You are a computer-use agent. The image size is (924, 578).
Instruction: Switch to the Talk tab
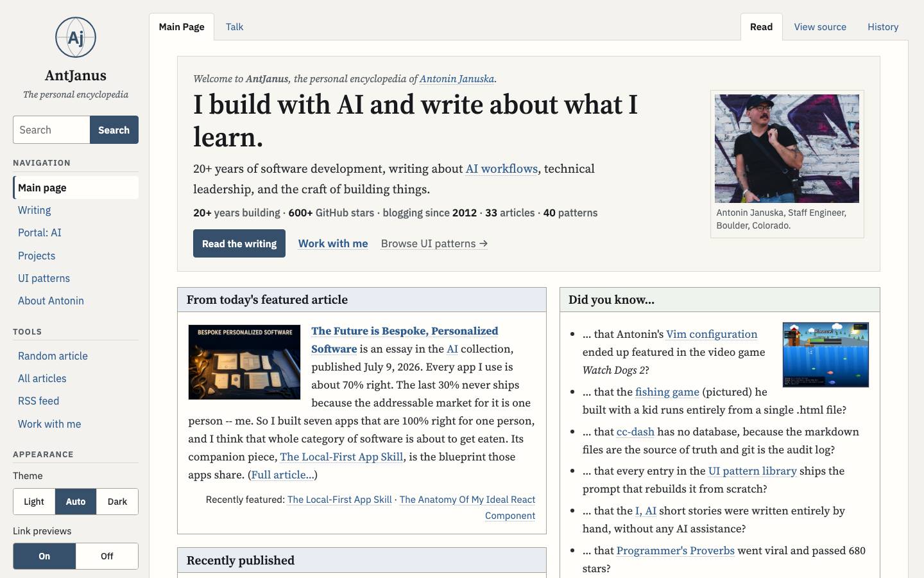234,27
